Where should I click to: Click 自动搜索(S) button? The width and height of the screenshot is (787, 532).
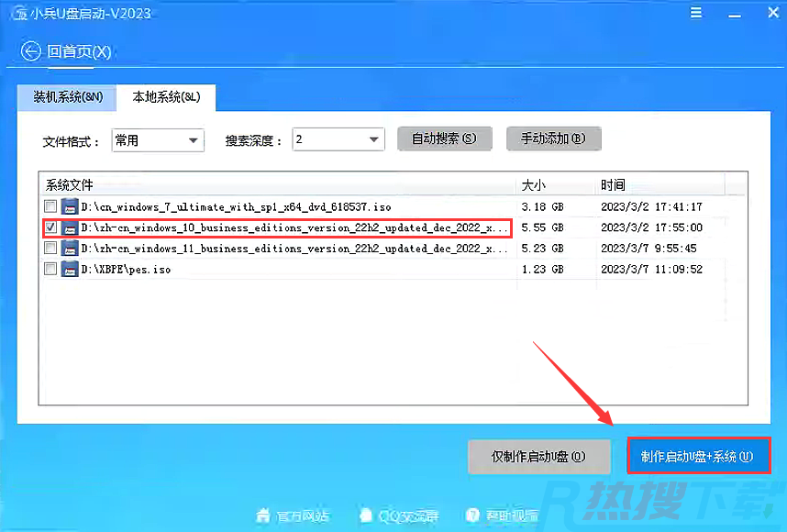(x=444, y=139)
